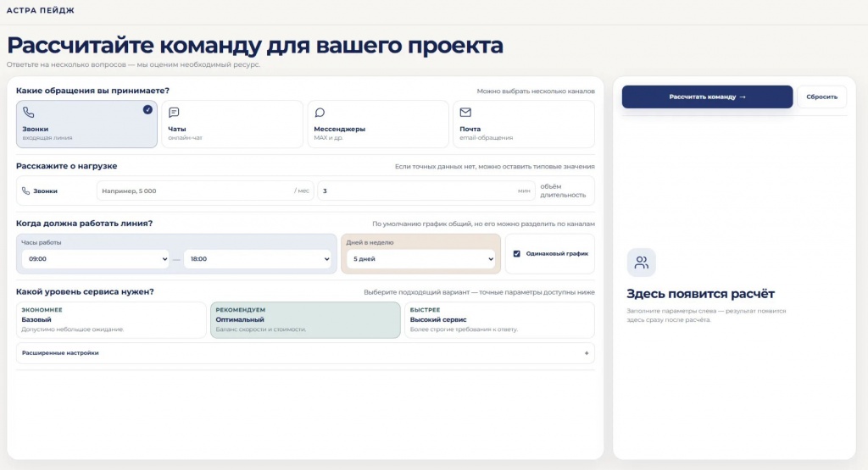Uncheck the Одинаковый график checkbox
Viewport: 868px width, 470px height.
[516, 254]
